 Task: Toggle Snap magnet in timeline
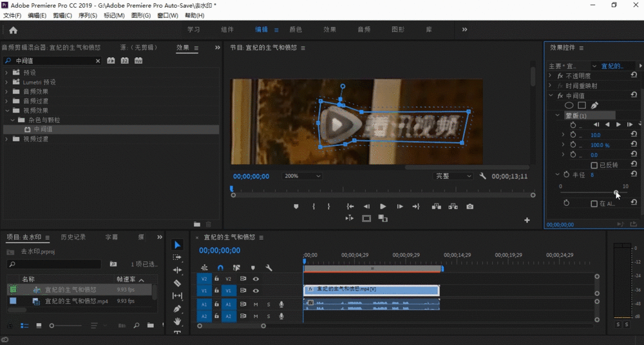(x=220, y=268)
